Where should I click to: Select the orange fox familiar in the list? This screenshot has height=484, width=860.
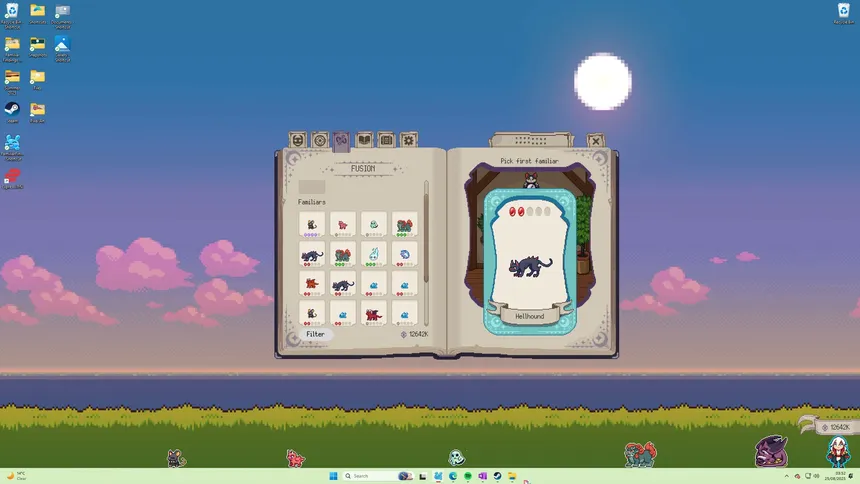pos(312,284)
